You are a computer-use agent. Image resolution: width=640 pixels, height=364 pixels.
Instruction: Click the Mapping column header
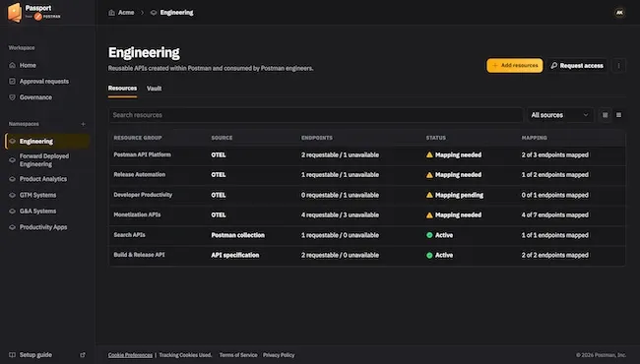(x=535, y=138)
